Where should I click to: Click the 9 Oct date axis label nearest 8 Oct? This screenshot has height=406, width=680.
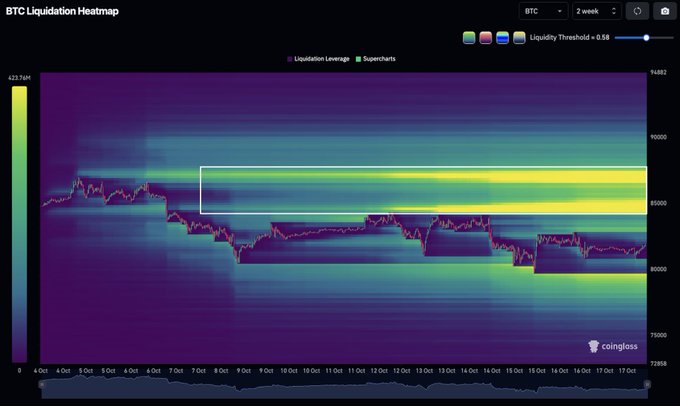pyautogui.click(x=244, y=371)
